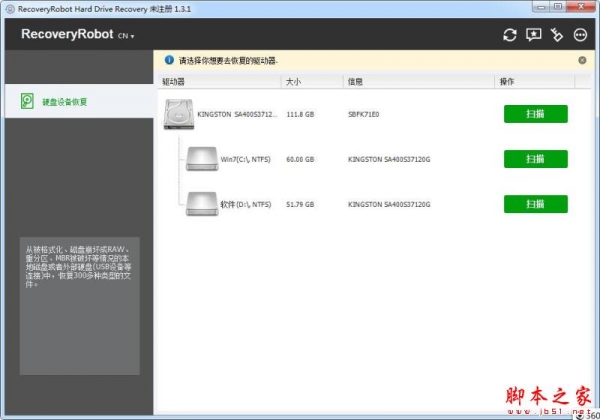Select the Win7 C: partition icon
Viewport: 600px width, 420px height.
(x=202, y=159)
